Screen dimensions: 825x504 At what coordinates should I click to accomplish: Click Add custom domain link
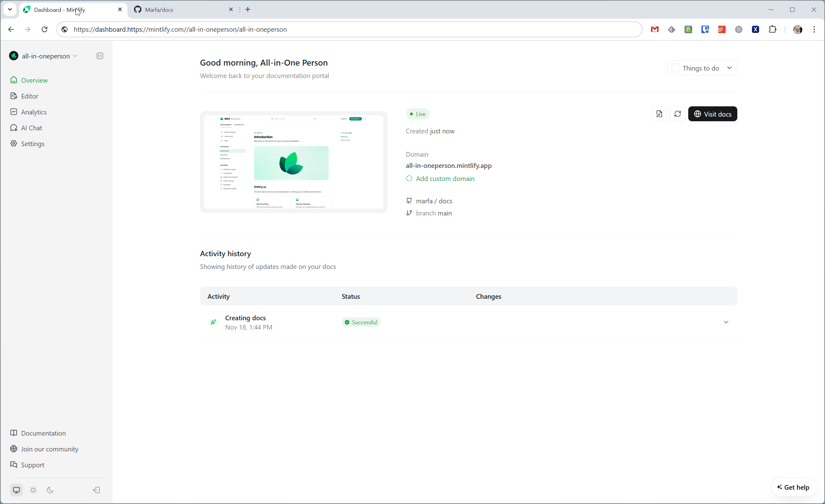(445, 178)
